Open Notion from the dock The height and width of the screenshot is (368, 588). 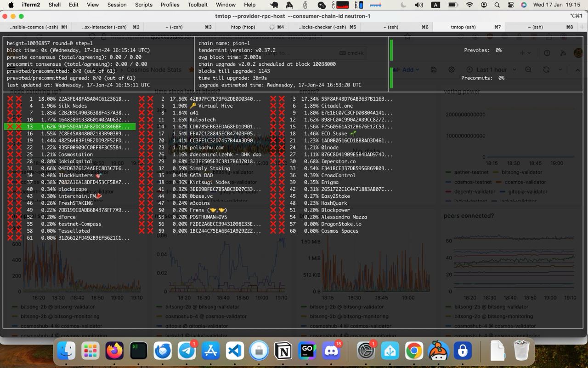coord(283,351)
